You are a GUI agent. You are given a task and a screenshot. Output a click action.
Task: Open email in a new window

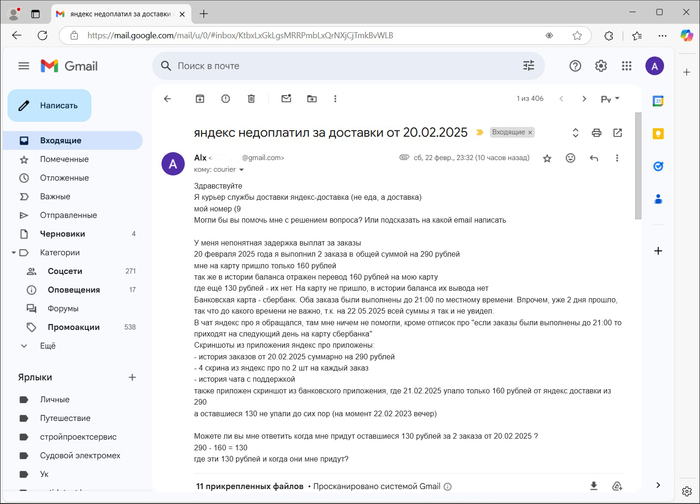pyautogui.click(x=617, y=133)
